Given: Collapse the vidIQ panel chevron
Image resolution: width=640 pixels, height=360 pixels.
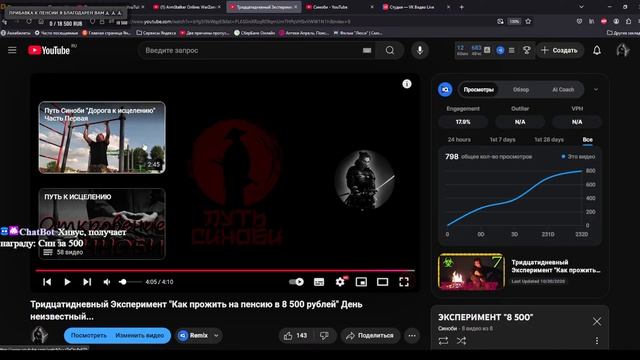Looking at the screenshot, I should [x=596, y=89].
